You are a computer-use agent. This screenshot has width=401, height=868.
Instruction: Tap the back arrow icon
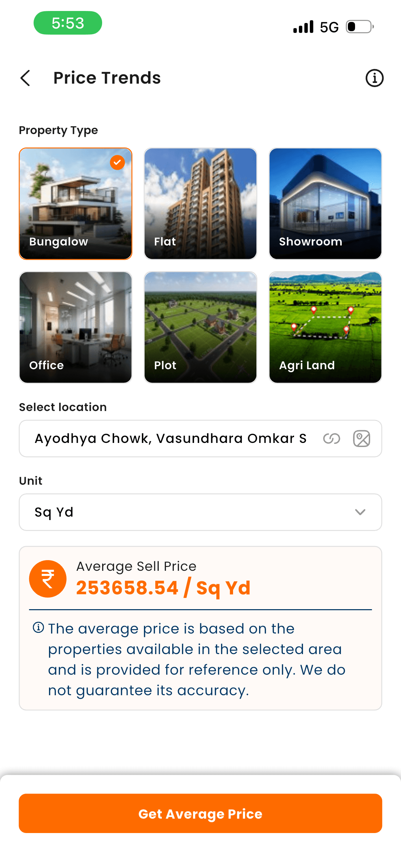[x=25, y=78]
